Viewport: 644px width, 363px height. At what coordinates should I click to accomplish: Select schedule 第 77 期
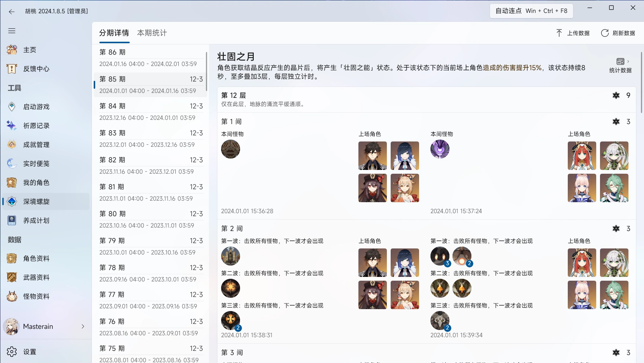point(150,300)
